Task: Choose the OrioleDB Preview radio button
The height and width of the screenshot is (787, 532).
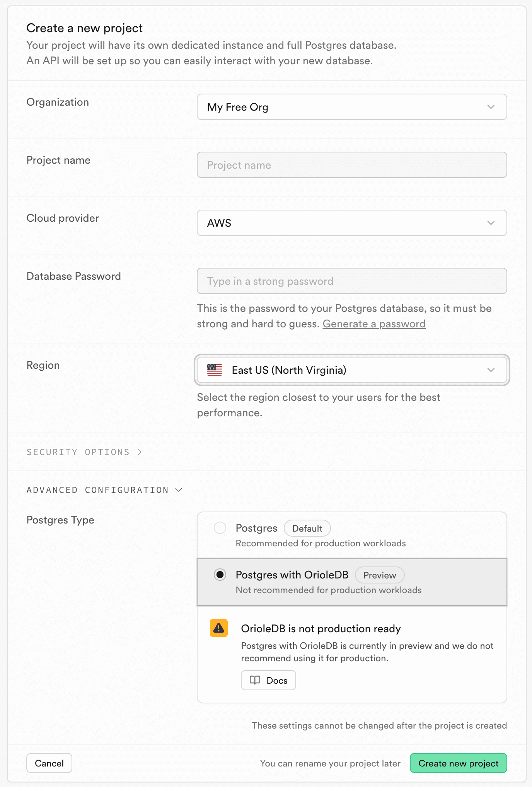Action: point(220,575)
